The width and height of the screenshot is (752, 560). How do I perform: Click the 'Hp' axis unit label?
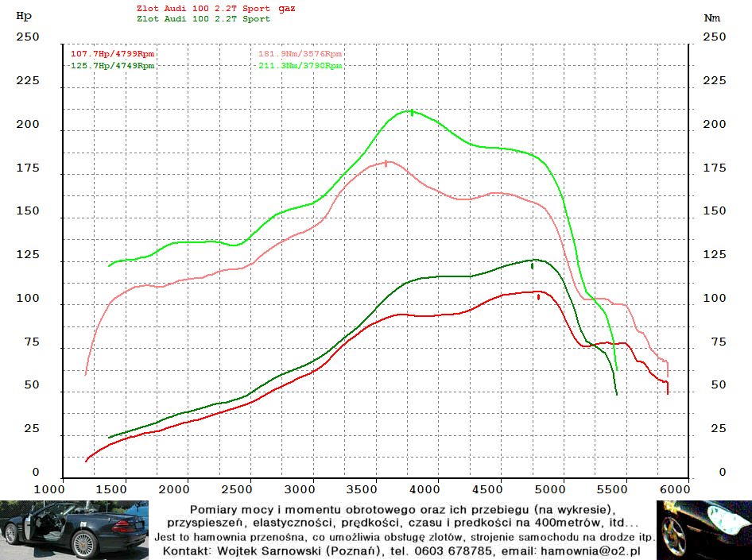tap(24, 16)
